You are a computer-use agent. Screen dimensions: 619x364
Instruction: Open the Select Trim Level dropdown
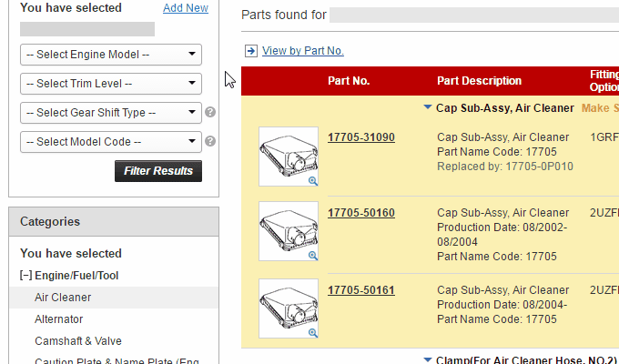click(x=110, y=84)
